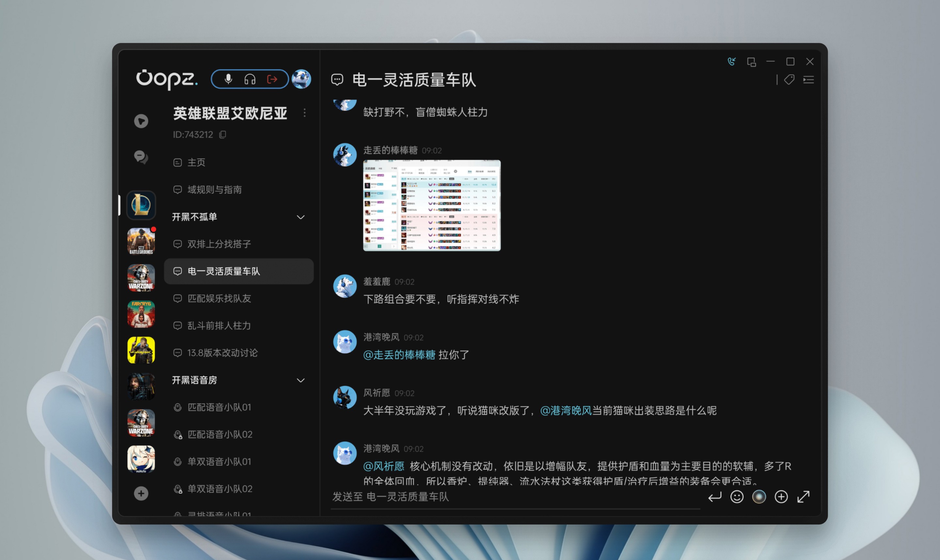Open the Cyberpunk server icon
The image size is (940, 560).
[141, 350]
